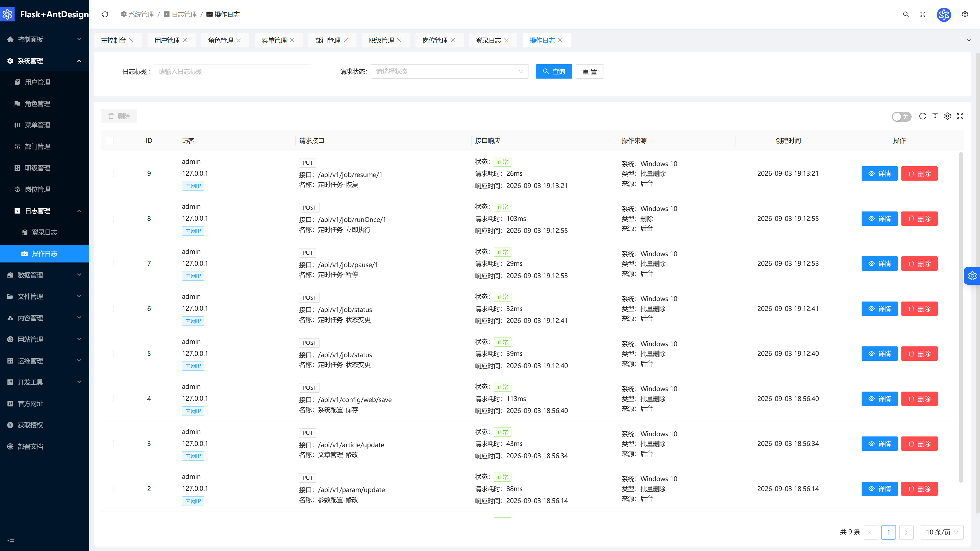Collapse sidebar using the bottom menu-fold icon
The height and width of the screenshot is (551, 980).
pyautogui.click(x=11, y=540)
